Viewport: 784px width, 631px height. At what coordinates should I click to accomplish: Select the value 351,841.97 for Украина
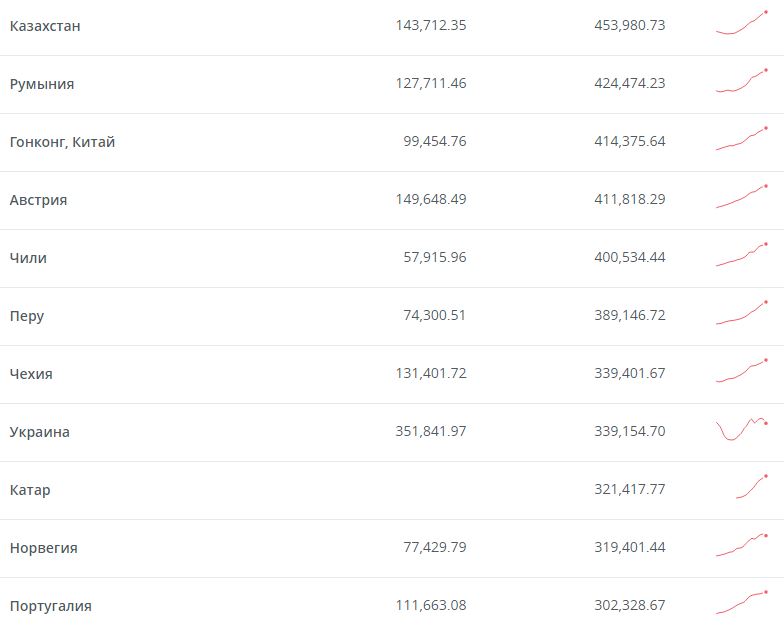point(431,431)
